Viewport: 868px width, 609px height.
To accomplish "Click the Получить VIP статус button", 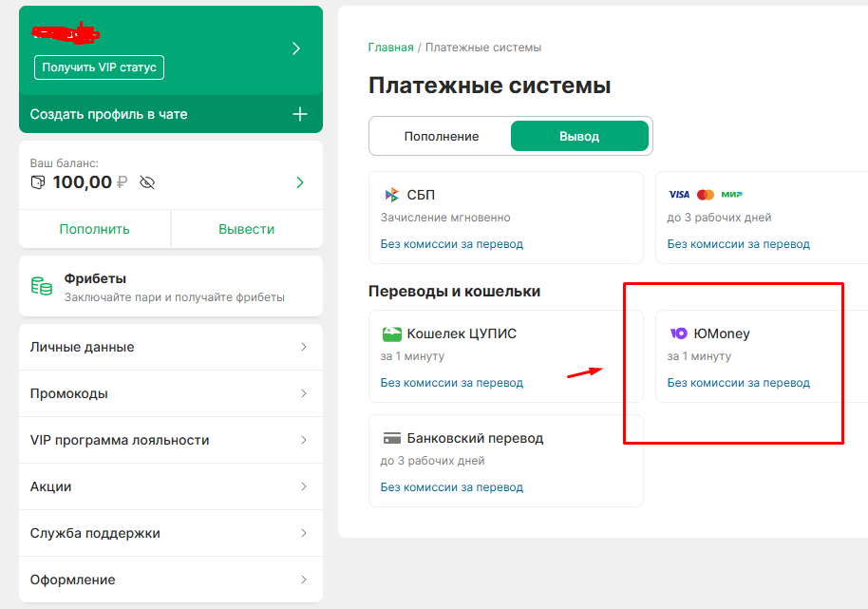I will coord(99,67).
